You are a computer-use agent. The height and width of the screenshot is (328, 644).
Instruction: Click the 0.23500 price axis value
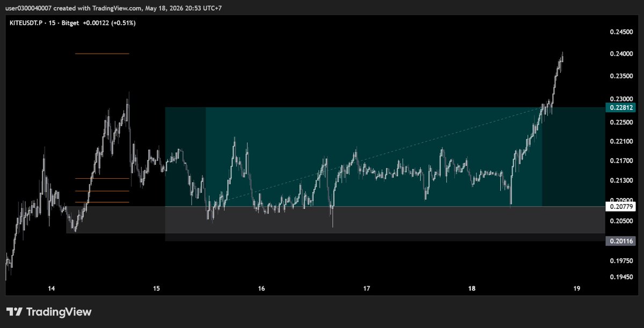click(x=621, y=76)
